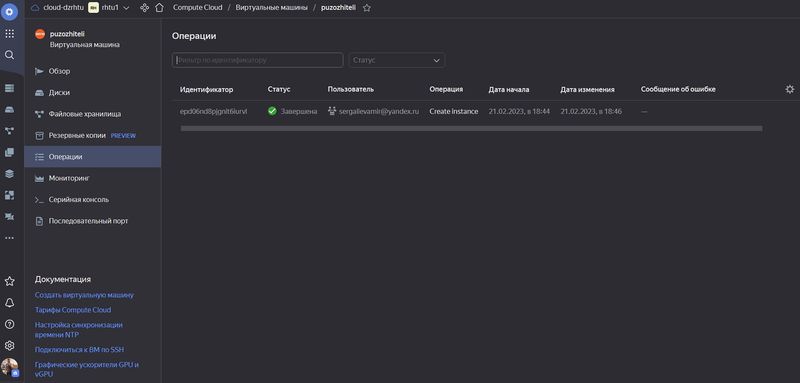Click the user avatar at bottom left

click(9, 367)
